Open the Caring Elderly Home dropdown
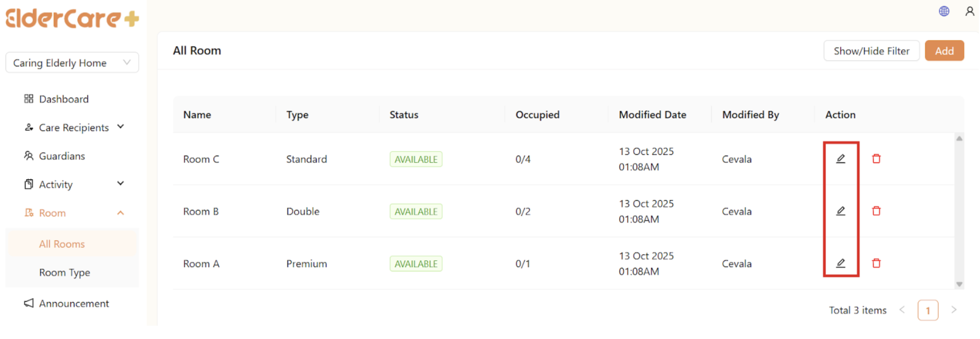980x339 pixels. click(72, 63)
